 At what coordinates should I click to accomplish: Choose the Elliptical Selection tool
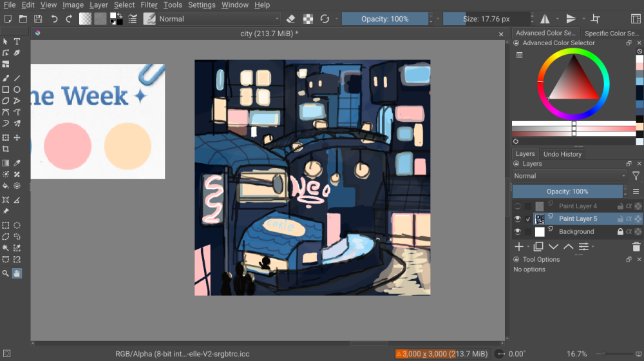click(x=17, y=226)
